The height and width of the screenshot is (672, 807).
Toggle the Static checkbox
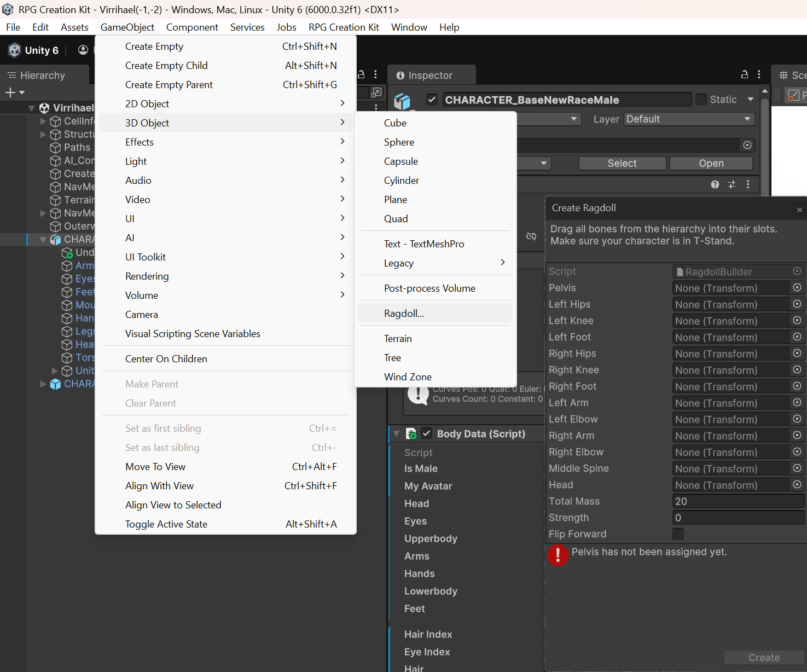click(701, 100)
